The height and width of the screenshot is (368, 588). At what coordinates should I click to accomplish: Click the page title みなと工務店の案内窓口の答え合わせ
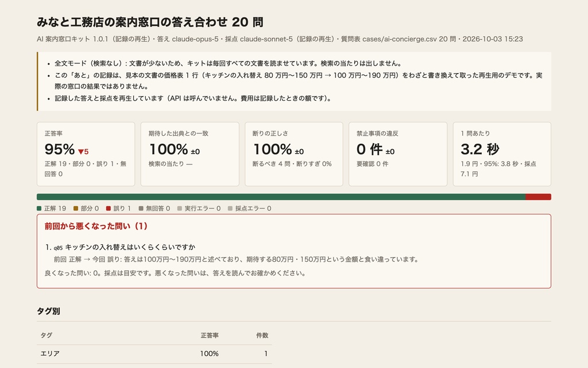pyautogui.click(x=150, y=22)
